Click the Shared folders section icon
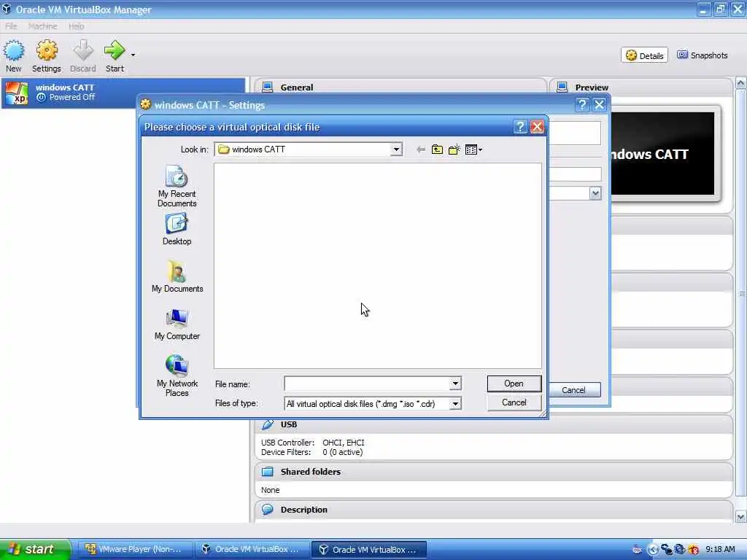The height and width of the screenshot is (560, 747). coord(268,472)
